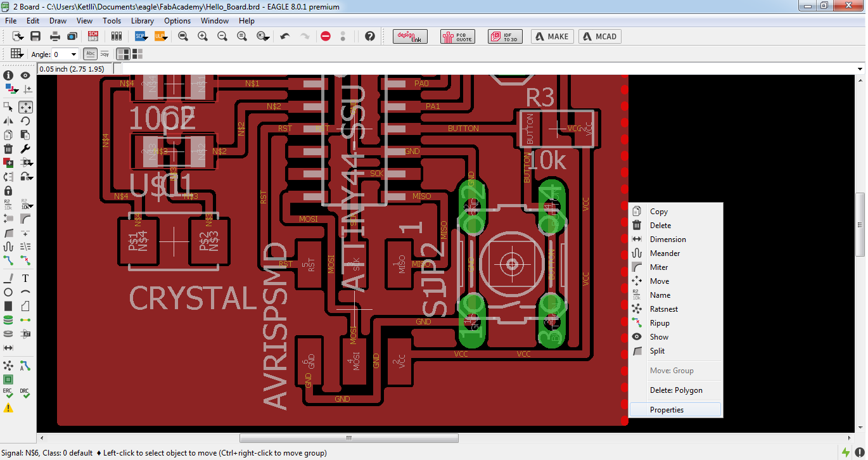Screen dimensions: 868x460
Task: Click the green lightning status icon
Action: (846, 452)
